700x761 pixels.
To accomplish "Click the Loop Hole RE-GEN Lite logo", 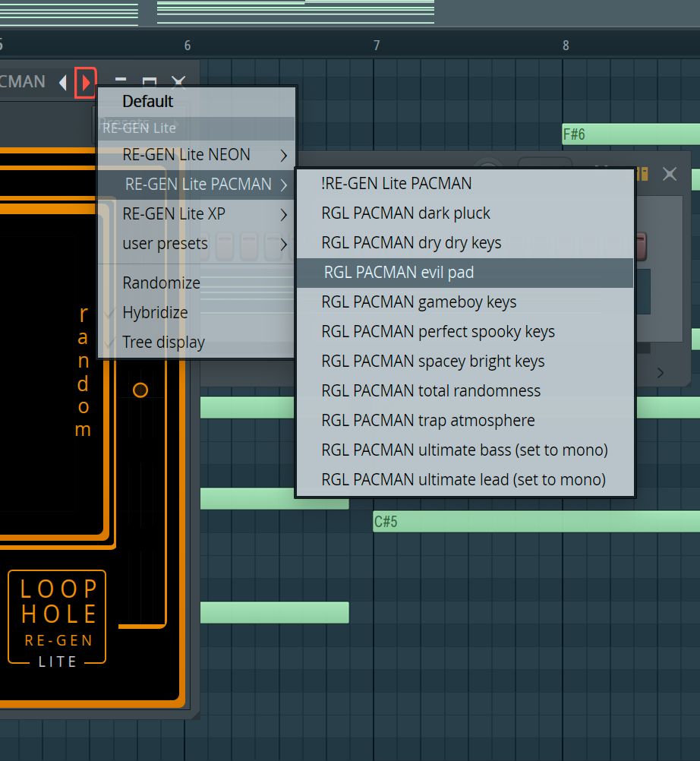I will 58,617.
